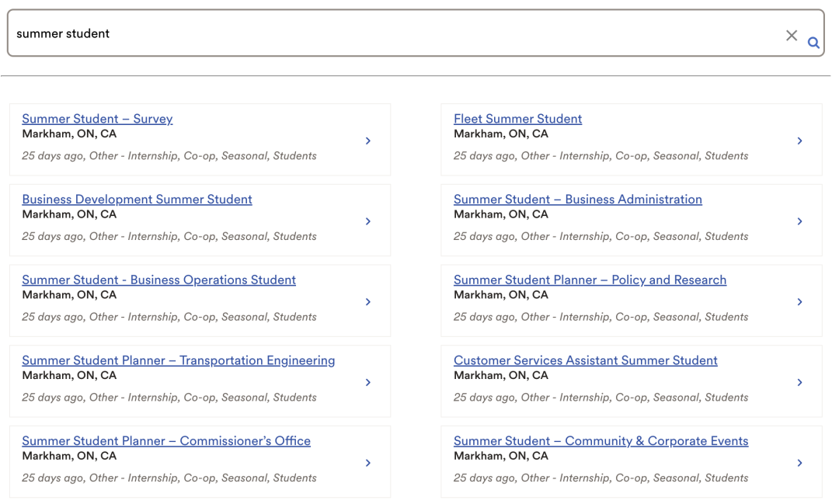Click the magnifying glass search icon
839x504 pixels.
tap(813, 43)
